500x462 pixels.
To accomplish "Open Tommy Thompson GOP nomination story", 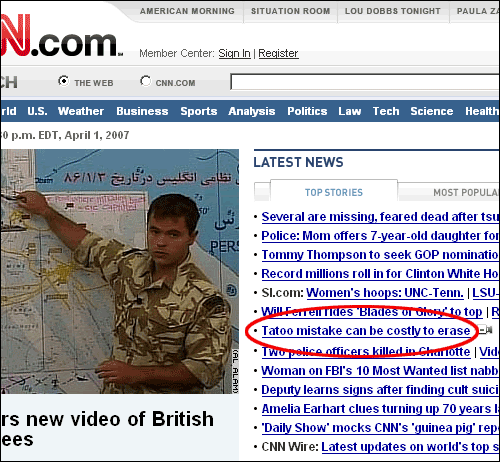I will point(380,255).
